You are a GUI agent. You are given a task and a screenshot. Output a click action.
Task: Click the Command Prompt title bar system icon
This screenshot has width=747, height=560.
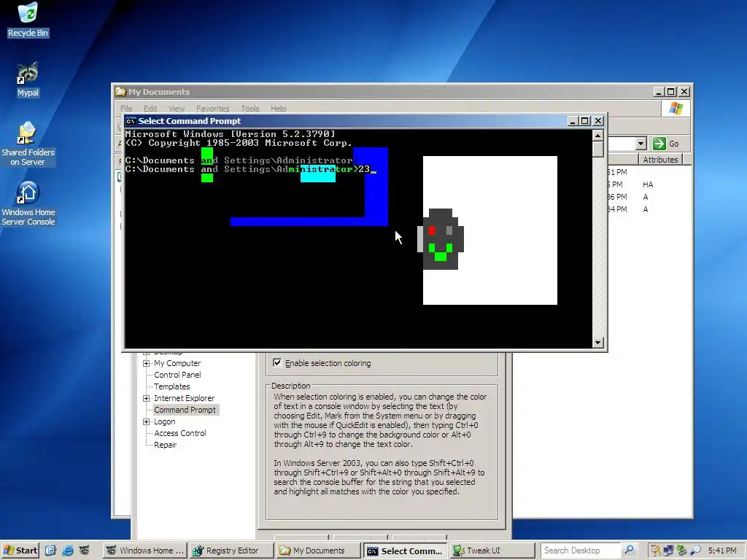coord(131,121)
